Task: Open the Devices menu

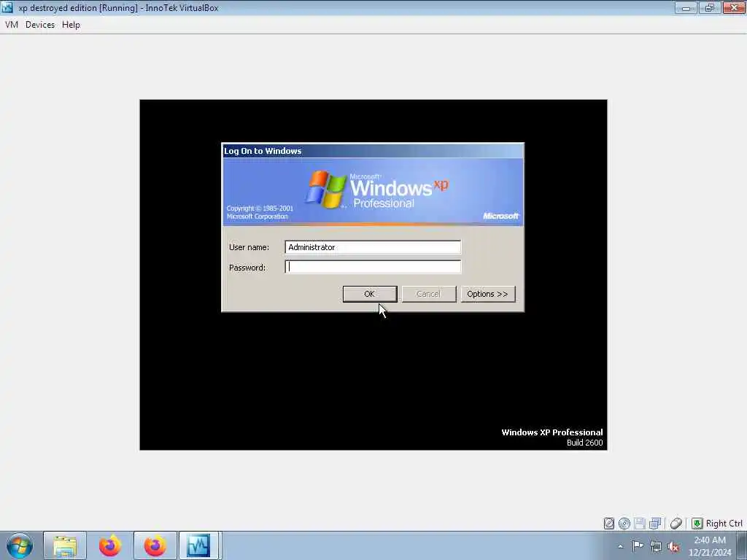Action: [x=40, y=25]
